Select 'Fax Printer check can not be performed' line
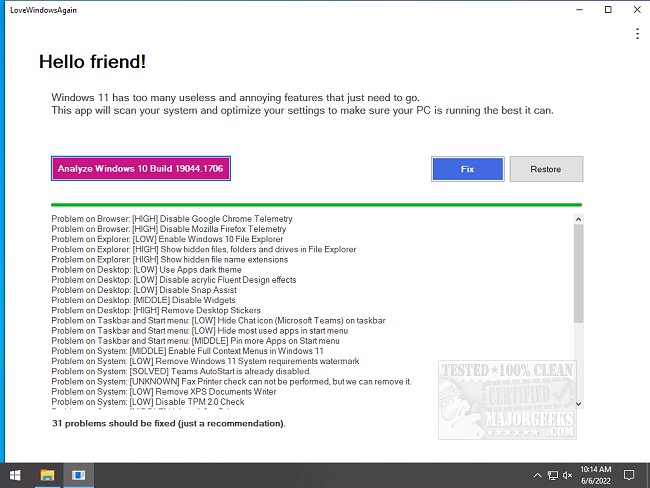650x488 pixels. (231, 381)
